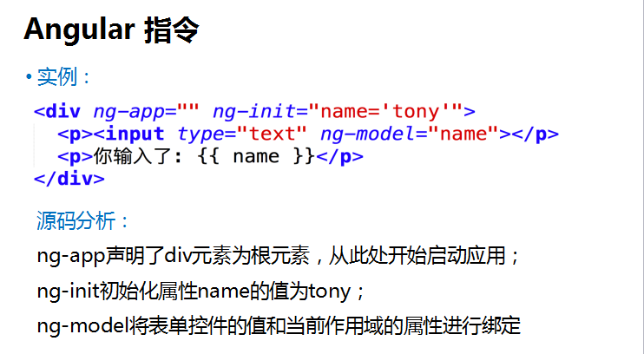Click the closing '</div>' code line
Viewport: 644px width, 354px height.
(x=69, y=179)
